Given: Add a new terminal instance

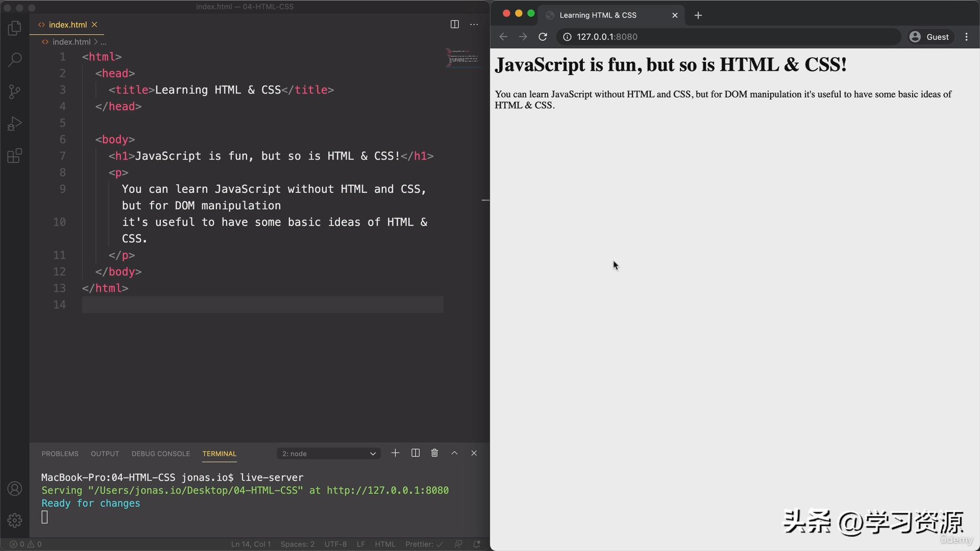Looking at the screenshot, I should point(395,453).
